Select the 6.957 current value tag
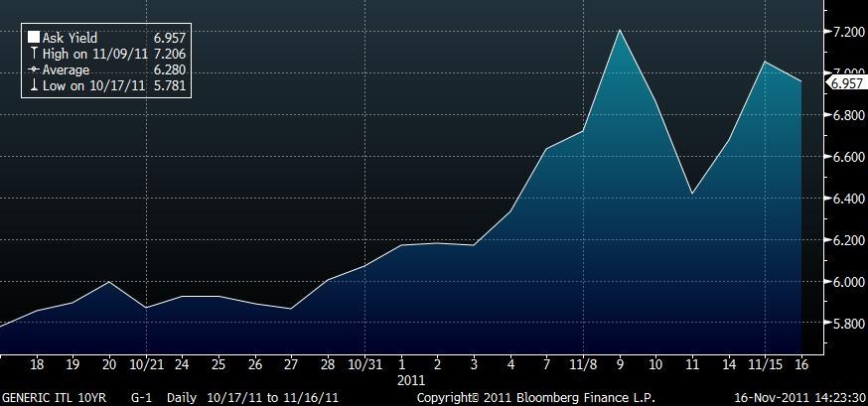The image size is (868, 406). coord(846,84)
